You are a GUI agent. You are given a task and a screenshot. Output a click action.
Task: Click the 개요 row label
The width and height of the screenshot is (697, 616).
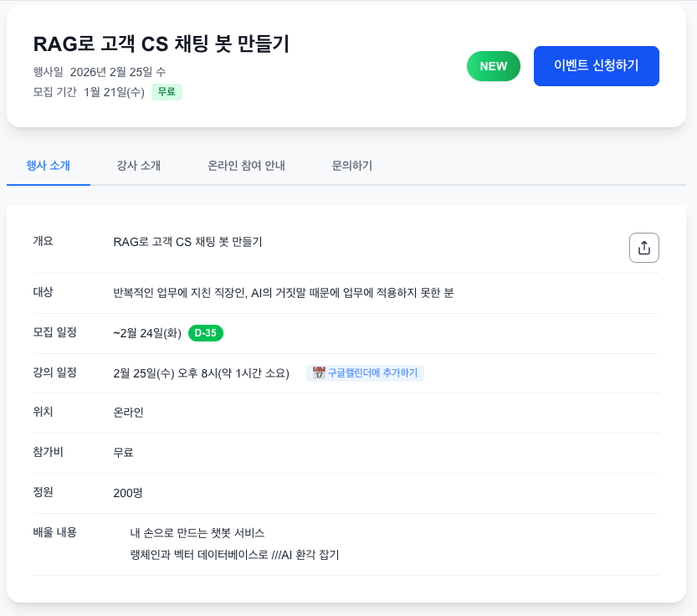(x=43, y=242)
